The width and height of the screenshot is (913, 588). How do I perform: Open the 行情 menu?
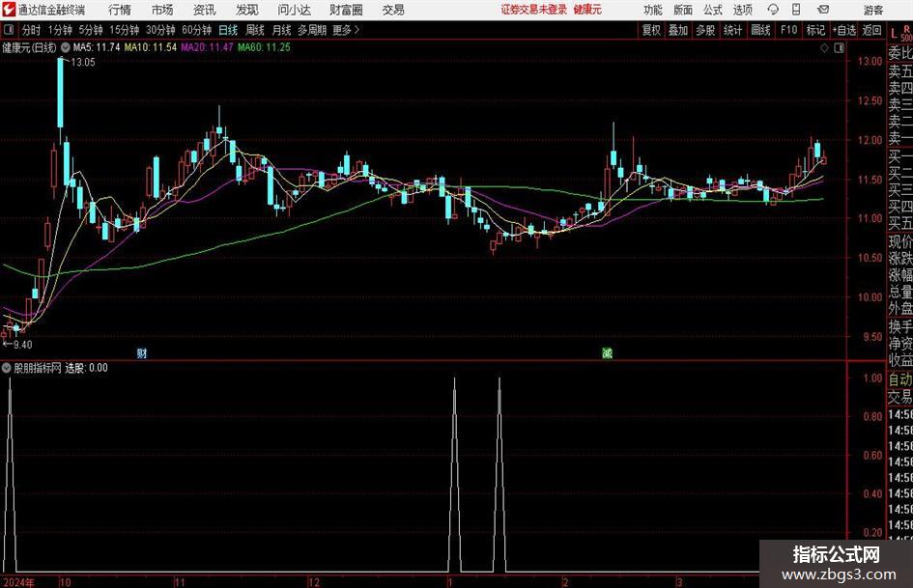pos(120,10)
